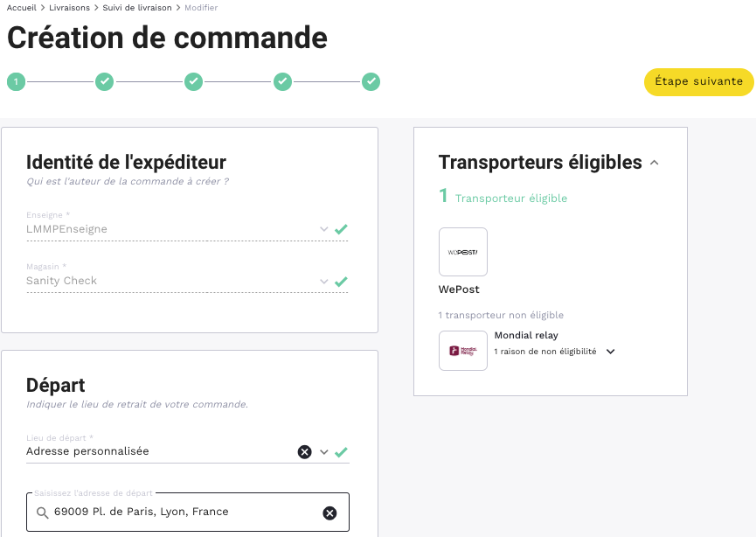Open Suivi de livraison breadcrumb
The width and height of the screenshot is (756, 537).
tap(137, 8)
